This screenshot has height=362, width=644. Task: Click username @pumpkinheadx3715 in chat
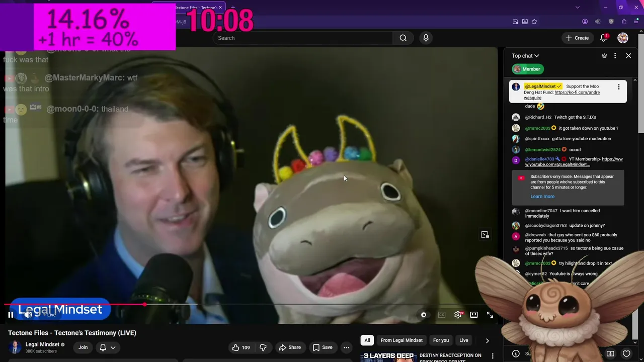click(x=546, y=248)
